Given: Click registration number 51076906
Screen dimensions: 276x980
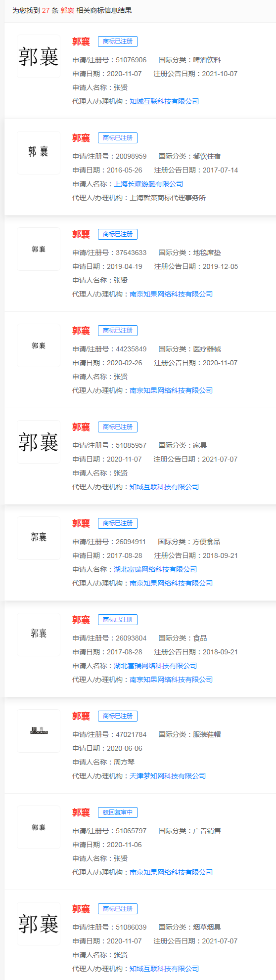Looking at the screenshot, I should tap(131, 60).
